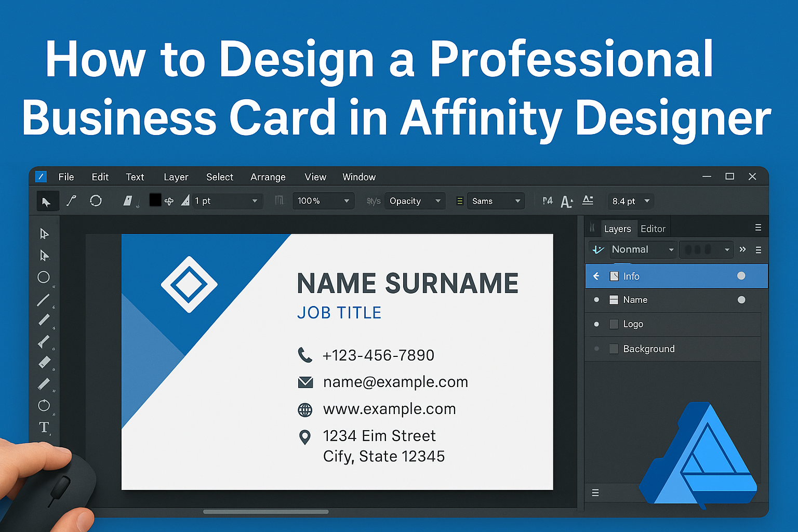The width and height of the screenshot is (798, 532).
Task: Open the Layer menu
Action: [x=176, y=177]
